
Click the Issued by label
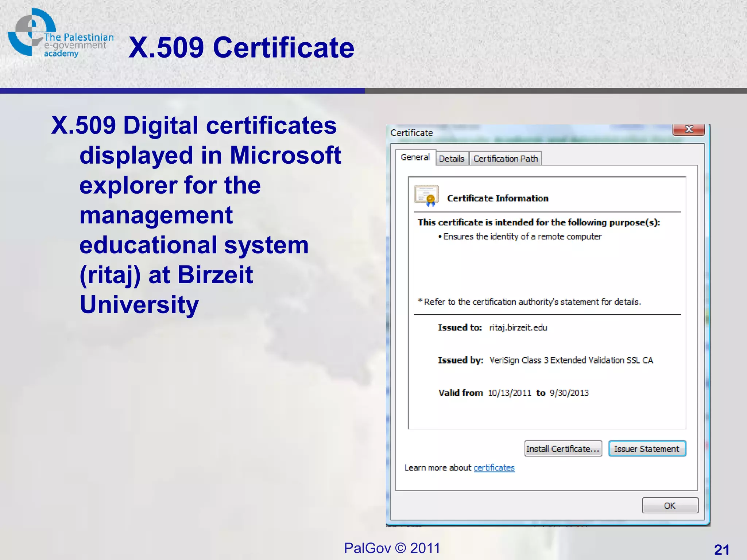460,360
